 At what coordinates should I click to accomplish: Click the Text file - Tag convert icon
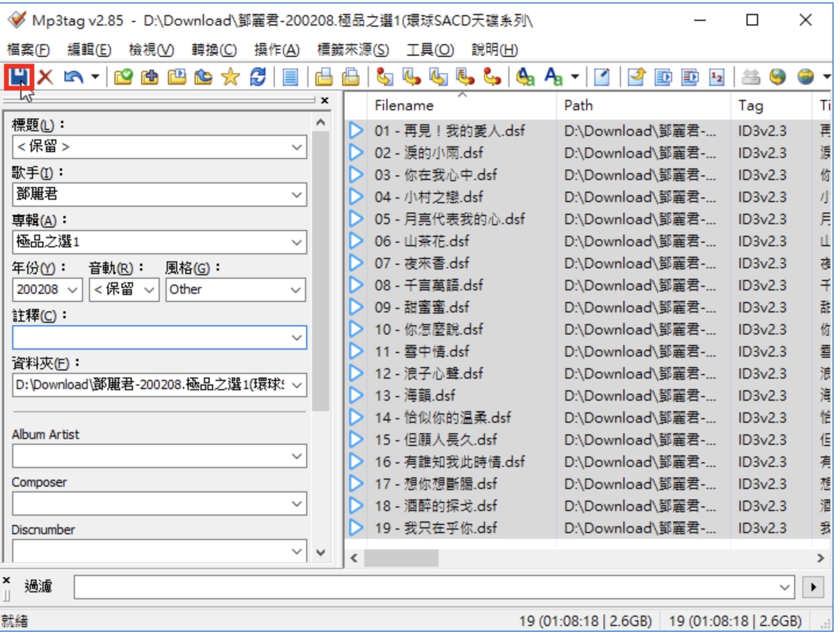[465, 77]
